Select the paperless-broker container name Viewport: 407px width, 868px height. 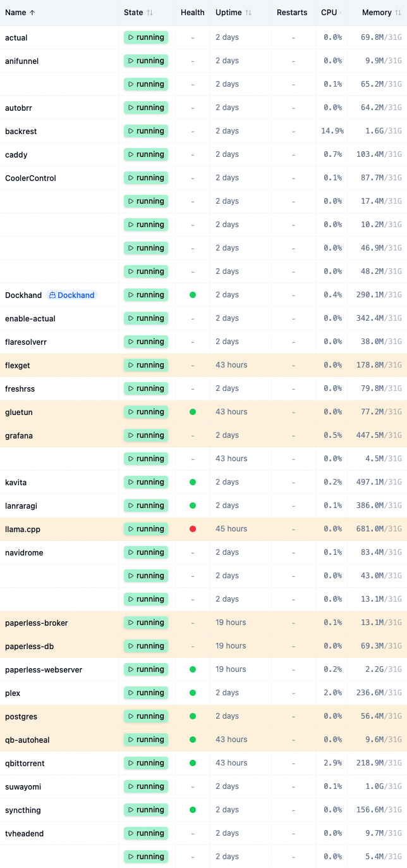37,623
